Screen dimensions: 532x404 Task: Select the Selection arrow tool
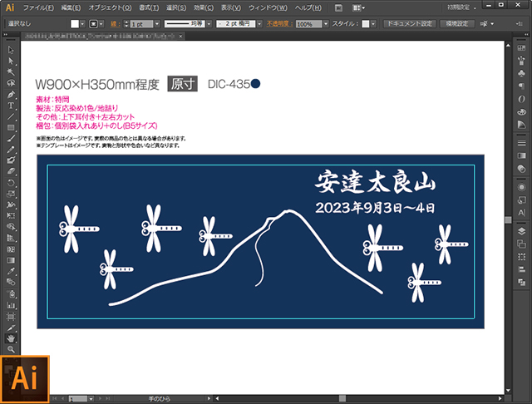(x=11, y=51)
